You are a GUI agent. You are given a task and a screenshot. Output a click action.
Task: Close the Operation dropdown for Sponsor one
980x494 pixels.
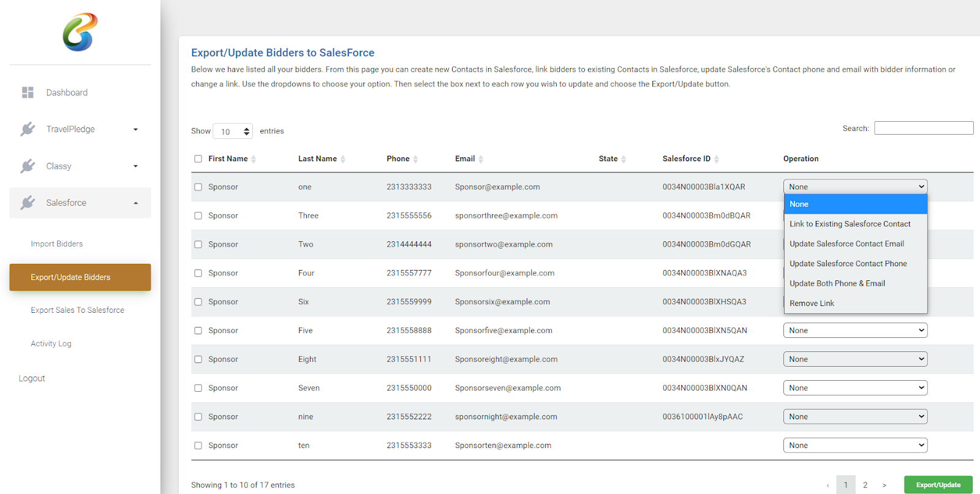click(x=855, y=187)
